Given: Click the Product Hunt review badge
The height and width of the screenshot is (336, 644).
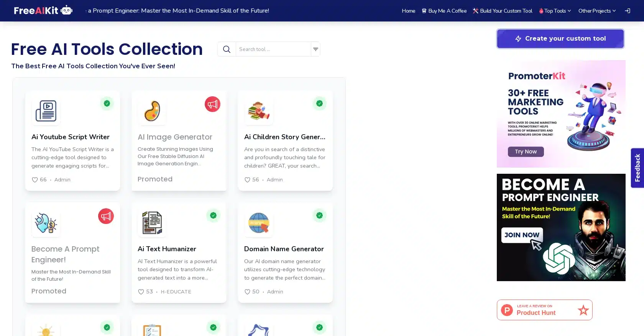Looking at the screenshot, I should (544, 310).
